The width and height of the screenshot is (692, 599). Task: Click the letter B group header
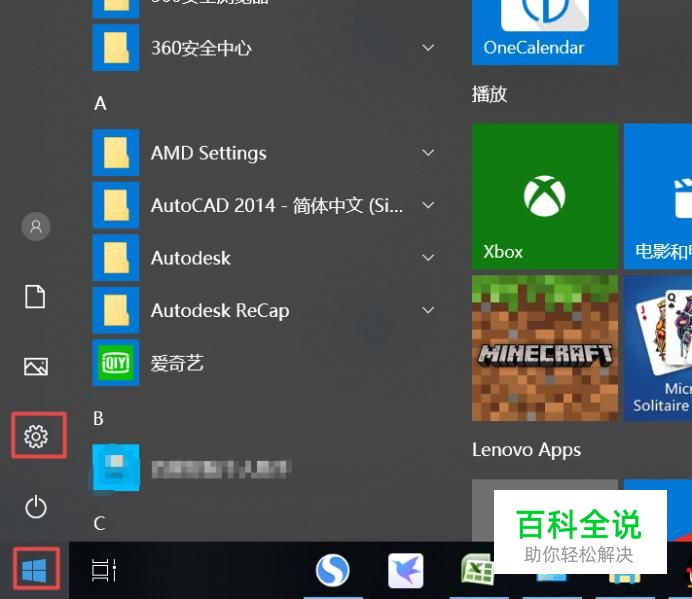[x=98, y=418]
